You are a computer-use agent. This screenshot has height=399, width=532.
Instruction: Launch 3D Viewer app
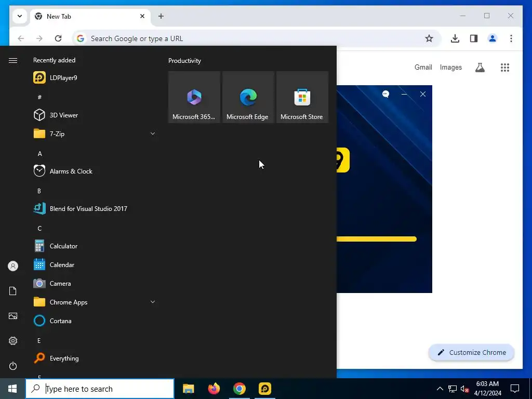95,115
